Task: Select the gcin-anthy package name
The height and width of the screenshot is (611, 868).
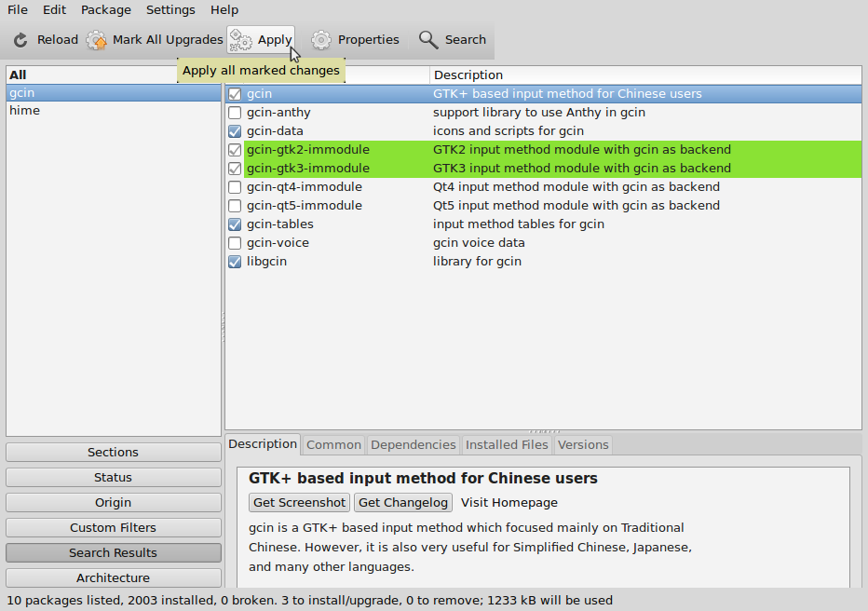Action: (278, 113)
